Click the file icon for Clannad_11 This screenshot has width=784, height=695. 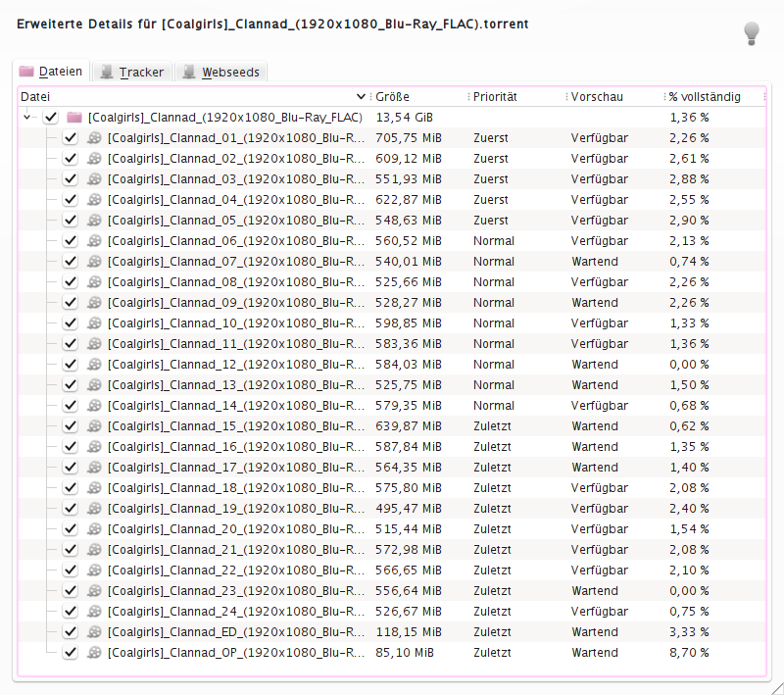click(x=94, y=343)
